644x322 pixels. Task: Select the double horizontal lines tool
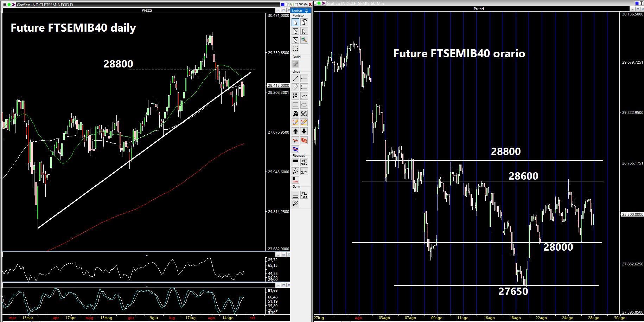tap(304, 87)
